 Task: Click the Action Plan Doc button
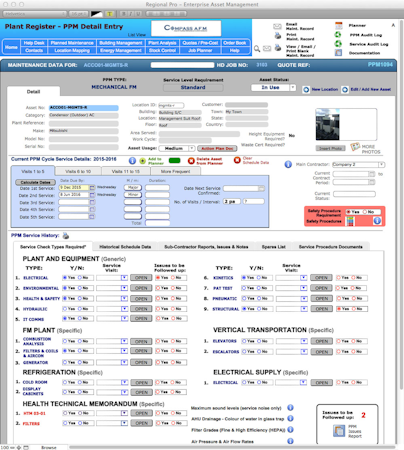pos(217,149)
